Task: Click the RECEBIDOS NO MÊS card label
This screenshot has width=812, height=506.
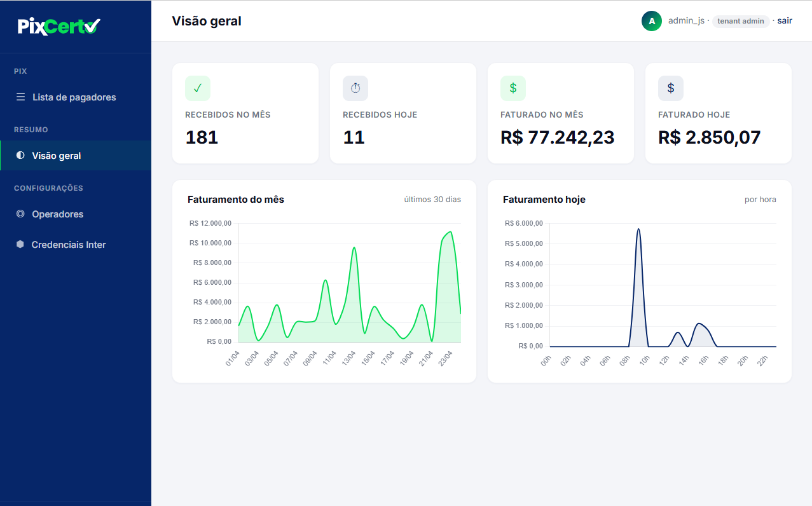Action: [x=228, y=115]
